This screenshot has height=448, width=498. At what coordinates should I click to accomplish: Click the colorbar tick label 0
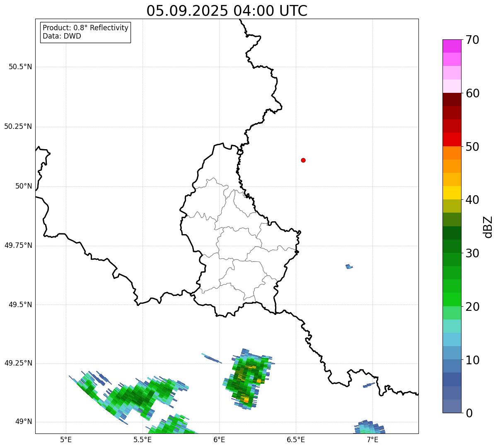point(469,413)
